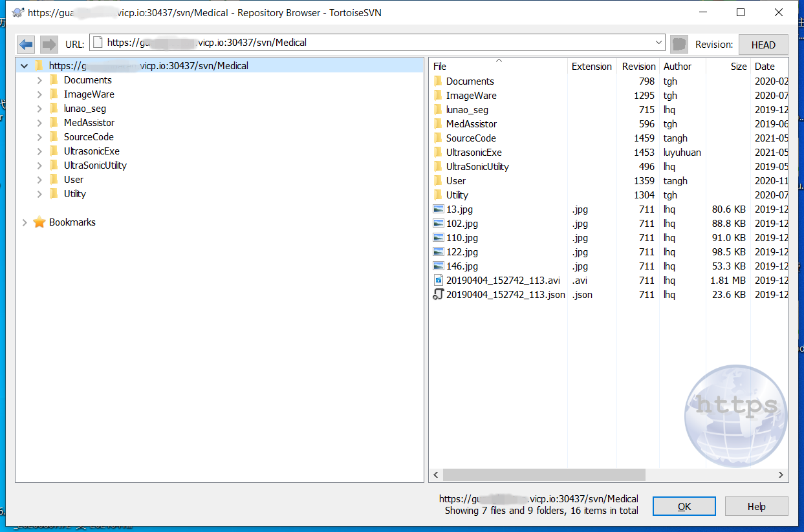Click the MedAssistor folder icon in tree
Viewport: 804px width, 532px height.
(x=54, y=123)
